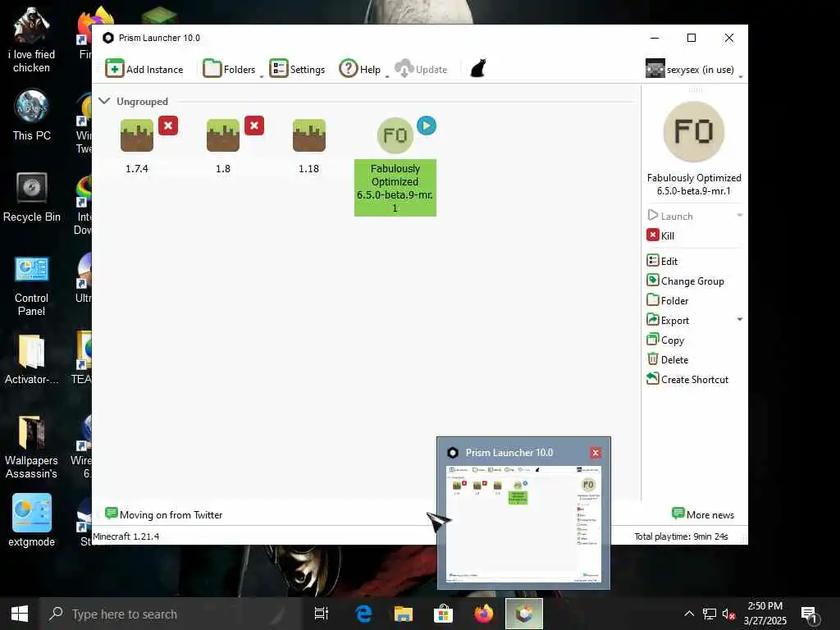Copy the selected instance
Screen dimensions: 840x630
(x=665, y=340)
